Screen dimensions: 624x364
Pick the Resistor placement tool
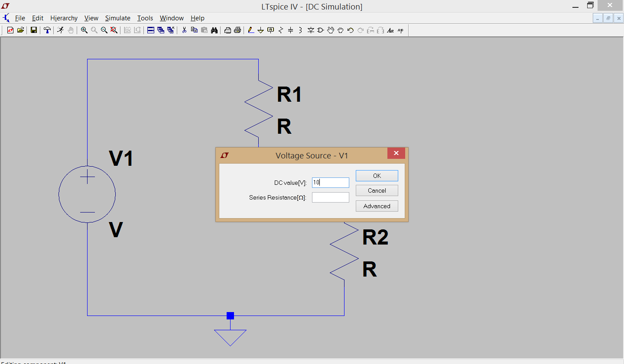[281, 30]
